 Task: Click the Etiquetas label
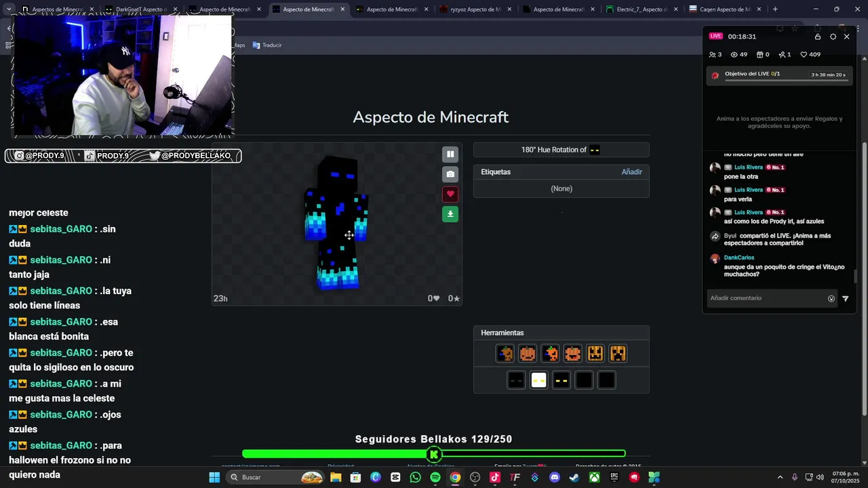click(x=496, y=172)
